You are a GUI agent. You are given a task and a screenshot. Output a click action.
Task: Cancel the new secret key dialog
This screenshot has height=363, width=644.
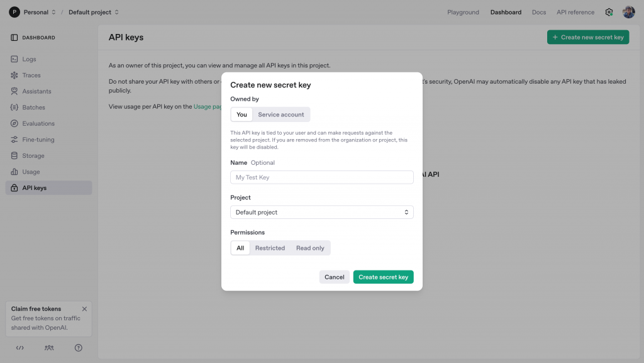[334, 277]
